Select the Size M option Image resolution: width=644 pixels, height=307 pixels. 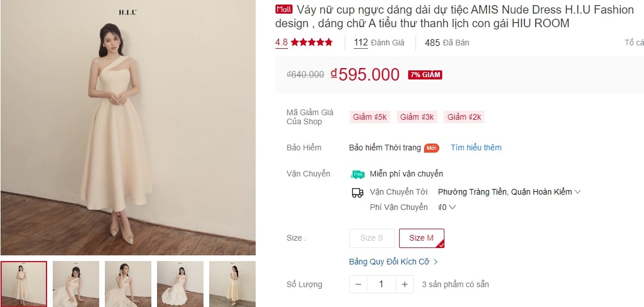click(421, 238)
